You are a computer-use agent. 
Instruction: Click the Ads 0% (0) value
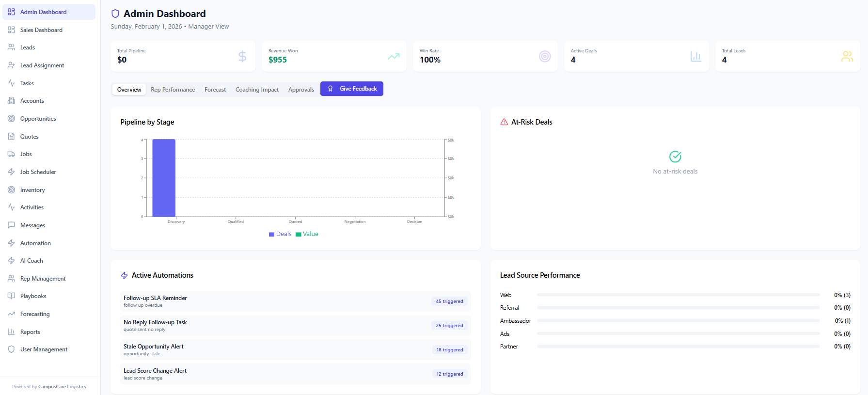(x=842, y=334)
